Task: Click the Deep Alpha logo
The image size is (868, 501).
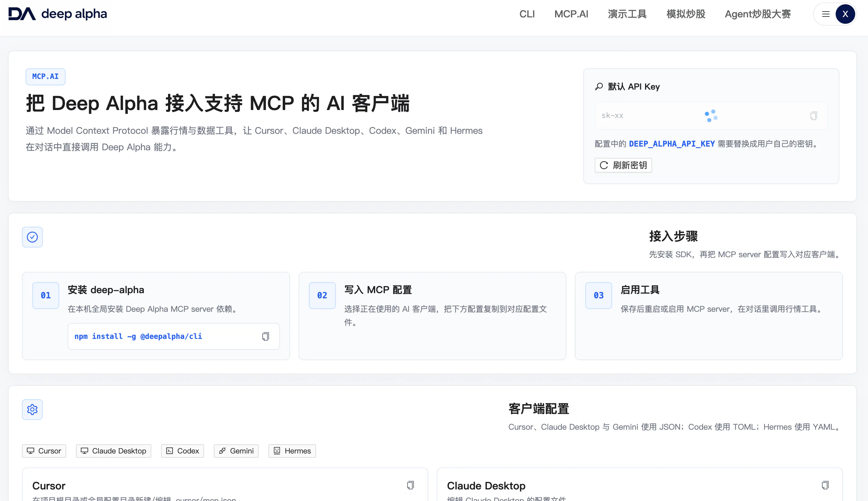Action: [x=58, y=14]
